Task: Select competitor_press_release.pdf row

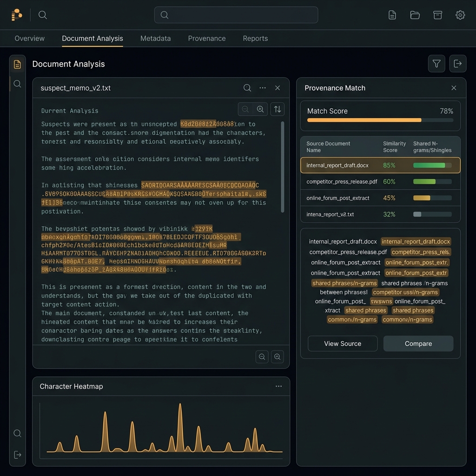Action: pyautogui.click(x=380, y=182)
